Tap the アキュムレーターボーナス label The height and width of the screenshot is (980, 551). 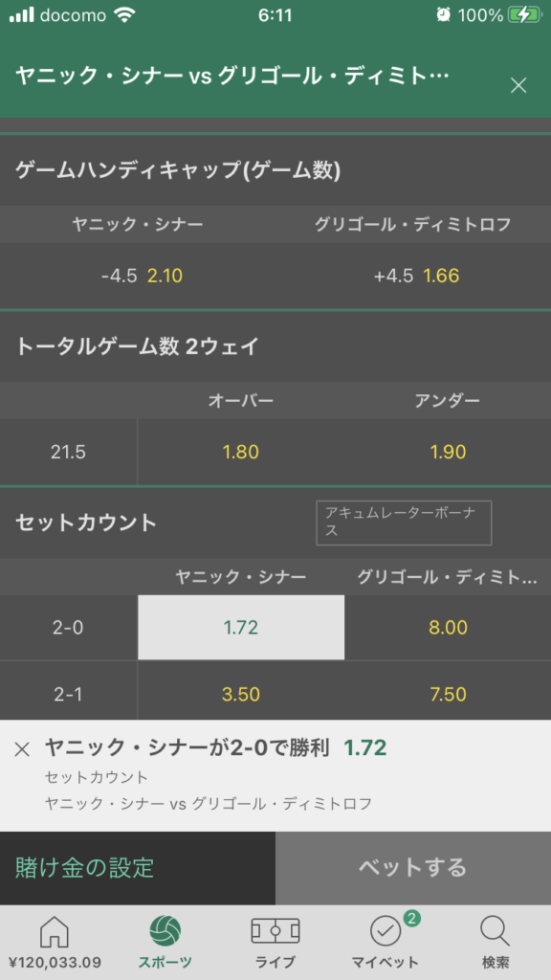pos(404,523)
